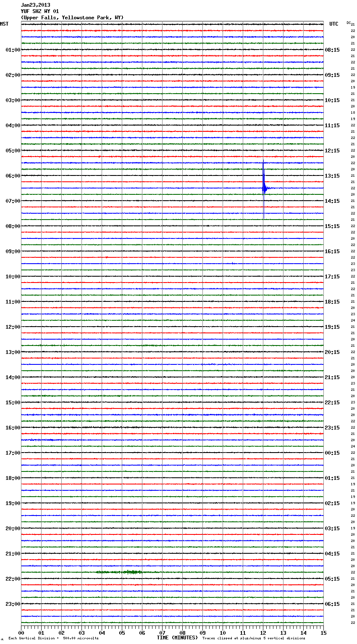Click the 09:15 UTC time label
The height and width of the screenshot is (644, 357).
click(332, 75)
